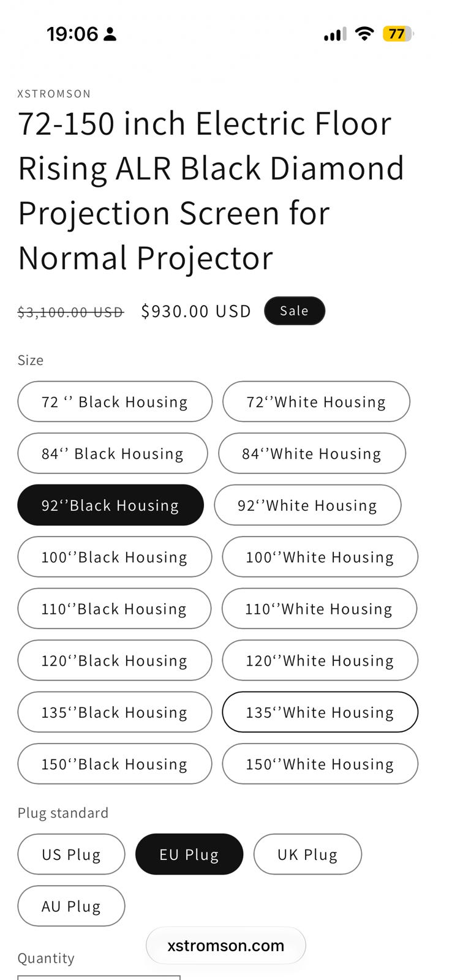The width and height of the screenshot is (452, 980).
Task: Tap the Sale badge next to price
Action: pyautogui.click(x=295, y=311)
